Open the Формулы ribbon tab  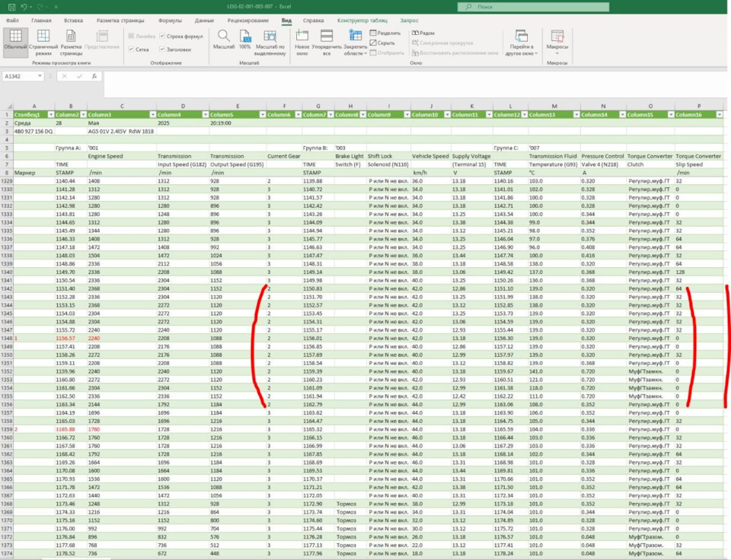pyautogui.click(x=170, y=21)
